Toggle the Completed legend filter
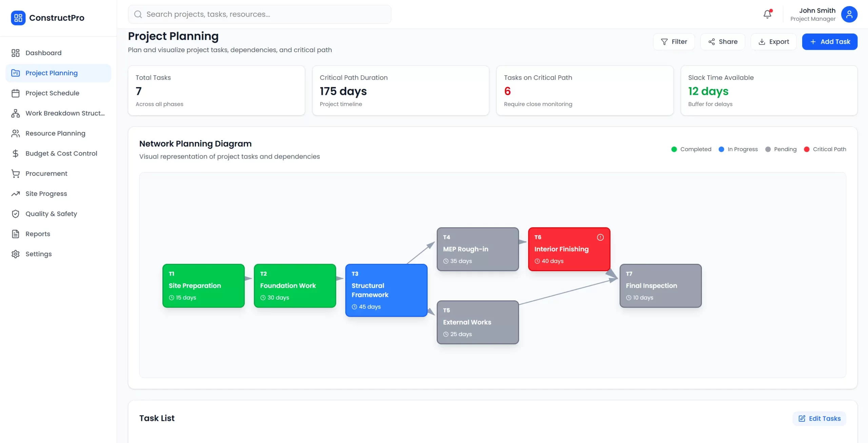This screenshot has height=443, width=868. tap(691, 149)
